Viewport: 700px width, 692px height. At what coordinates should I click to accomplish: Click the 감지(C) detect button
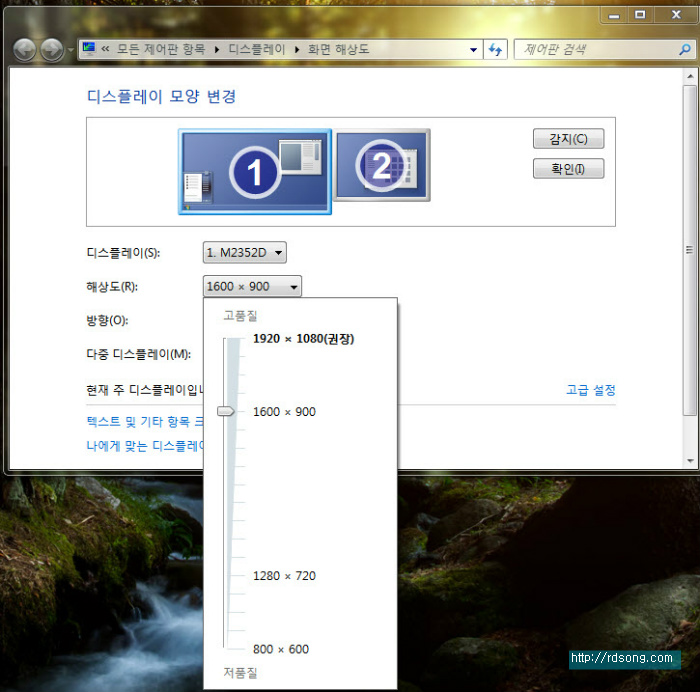point(568,139)
